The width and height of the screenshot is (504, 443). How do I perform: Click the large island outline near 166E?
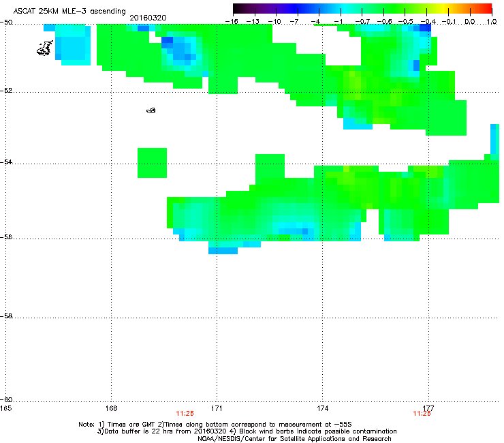pos(45,48)
